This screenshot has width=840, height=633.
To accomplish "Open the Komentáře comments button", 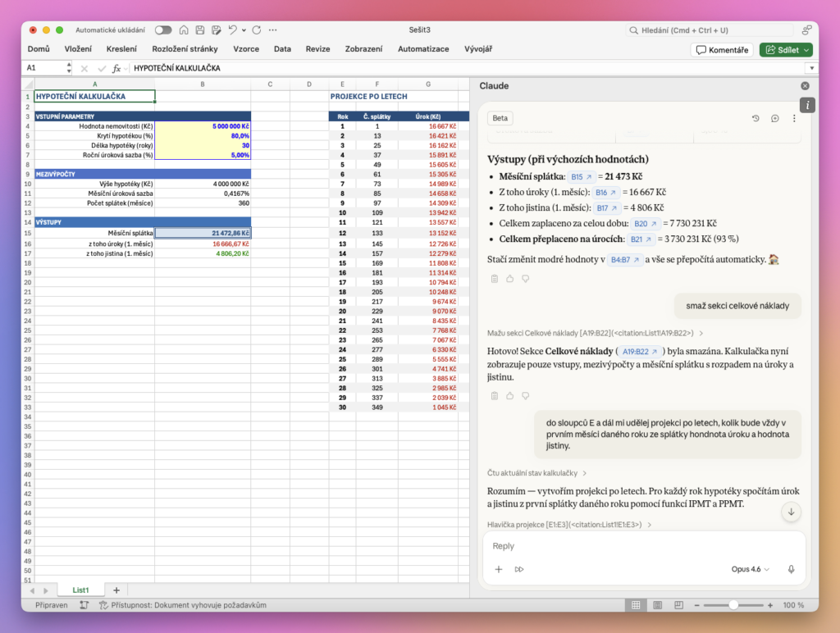I will [722, 50].
